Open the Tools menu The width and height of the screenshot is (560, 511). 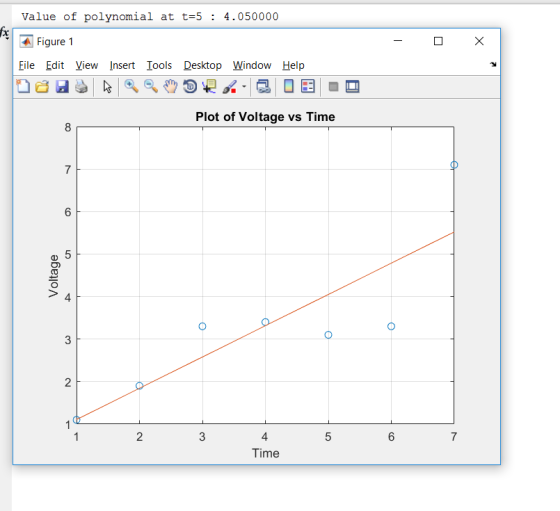click(159, 65)
